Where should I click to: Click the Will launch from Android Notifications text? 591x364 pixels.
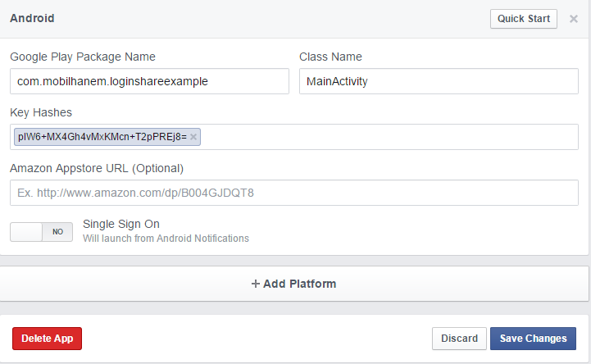[x=166, y=239]
